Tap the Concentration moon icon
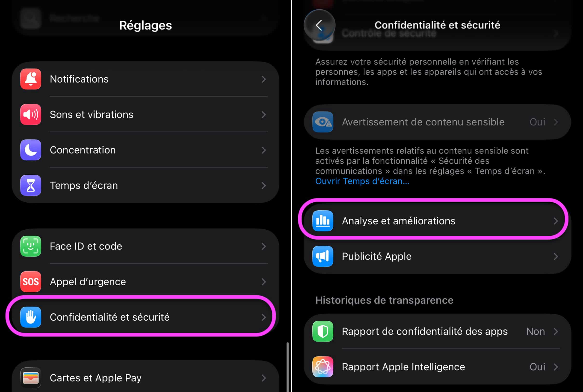This screenshot has width=583, height=392. pos(31,150)
